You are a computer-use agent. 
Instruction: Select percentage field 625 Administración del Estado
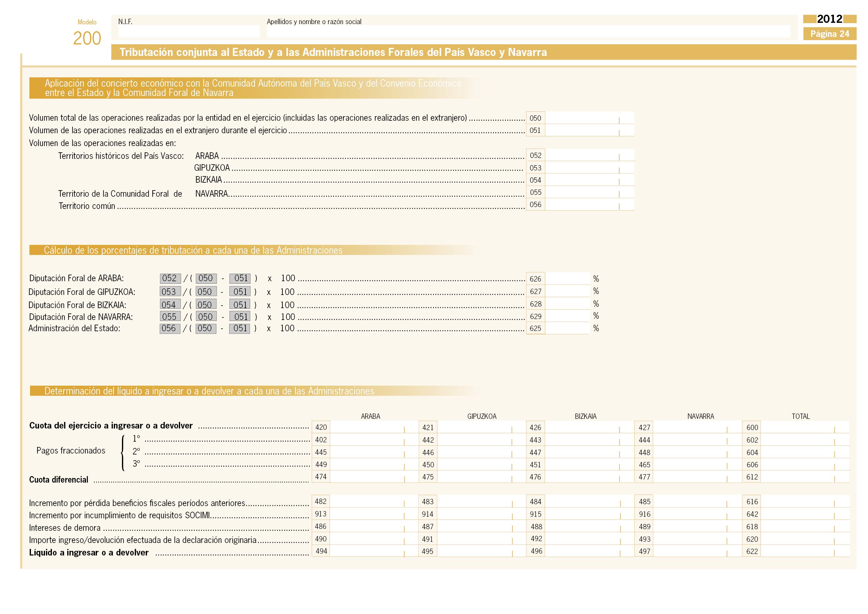click(567, 328)
